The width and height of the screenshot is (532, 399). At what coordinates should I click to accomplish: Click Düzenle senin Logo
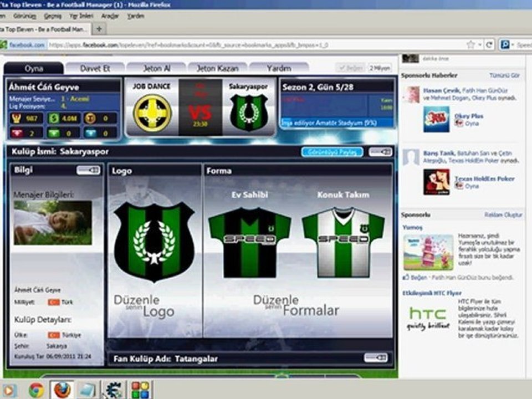coord(144,306)
